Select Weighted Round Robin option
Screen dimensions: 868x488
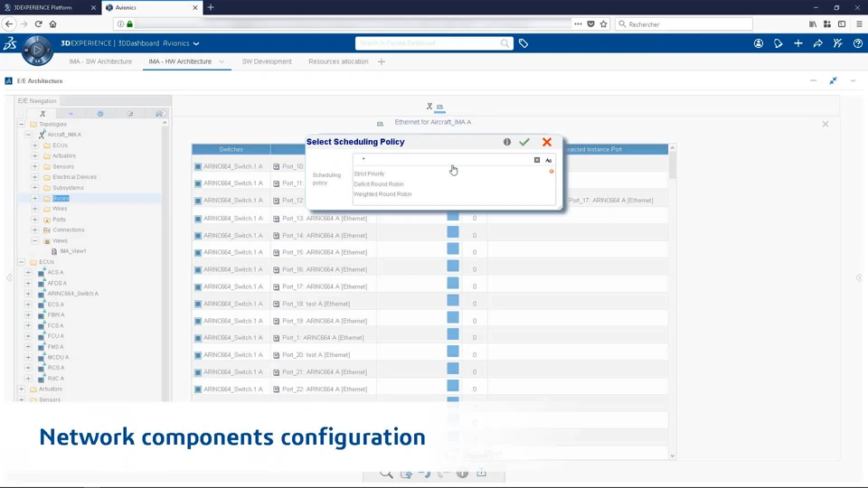pyautogui.click(x=382, y=194)
